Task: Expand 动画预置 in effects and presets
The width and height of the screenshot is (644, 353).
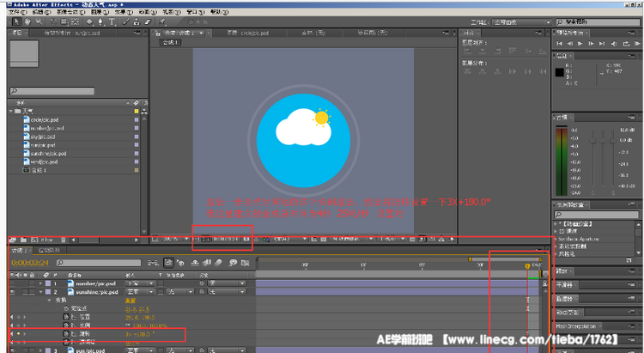Action: (556, 224)
